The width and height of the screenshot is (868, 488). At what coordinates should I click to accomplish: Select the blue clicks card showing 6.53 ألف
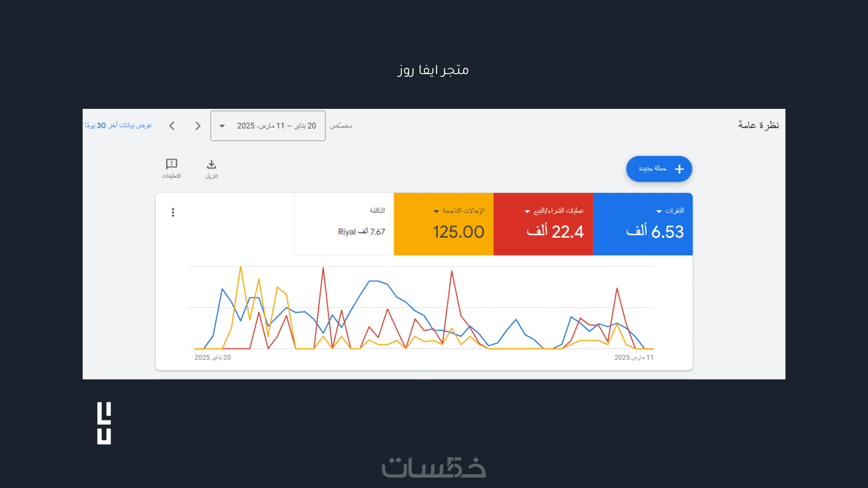click(642, 224)
